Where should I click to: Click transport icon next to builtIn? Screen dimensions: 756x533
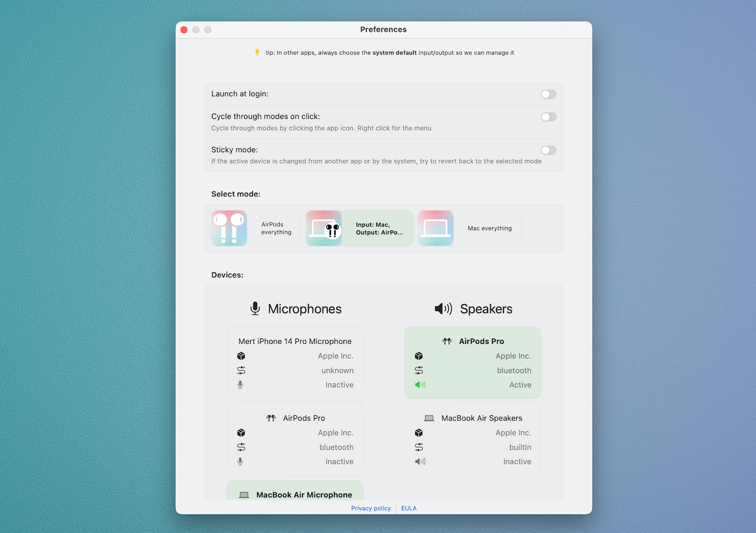click(419, 447)
